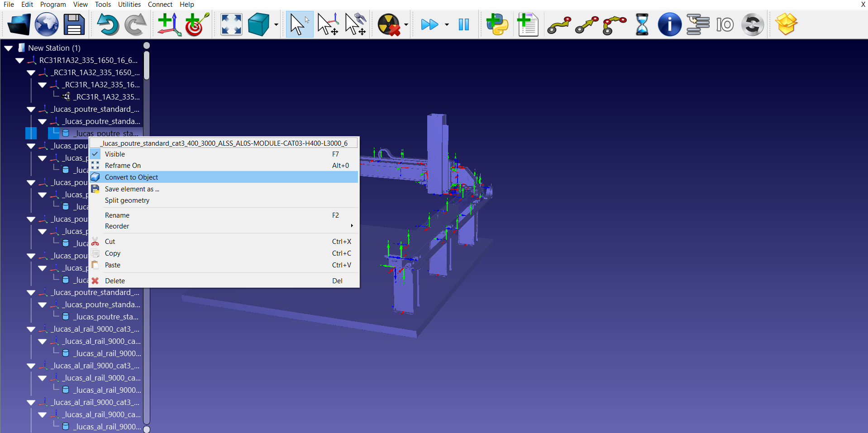The height and width of the screenshot is (433, 868).
Task: Open the dropdown arrow beside isometric view cube
Action: (x=276, y=25)
